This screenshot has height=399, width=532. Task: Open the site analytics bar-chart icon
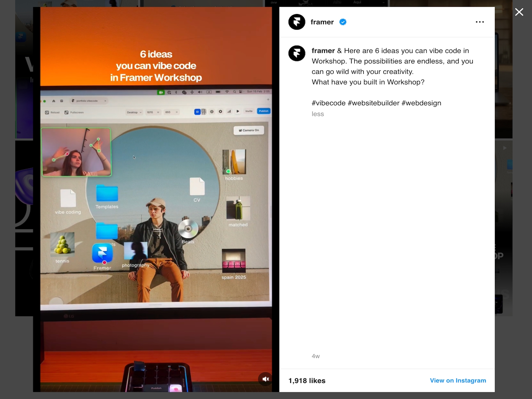(x=229, y=112)
